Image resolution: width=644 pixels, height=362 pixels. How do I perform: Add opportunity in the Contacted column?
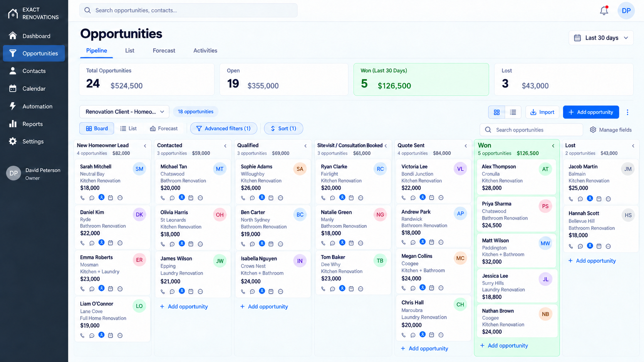click(184, 307)
